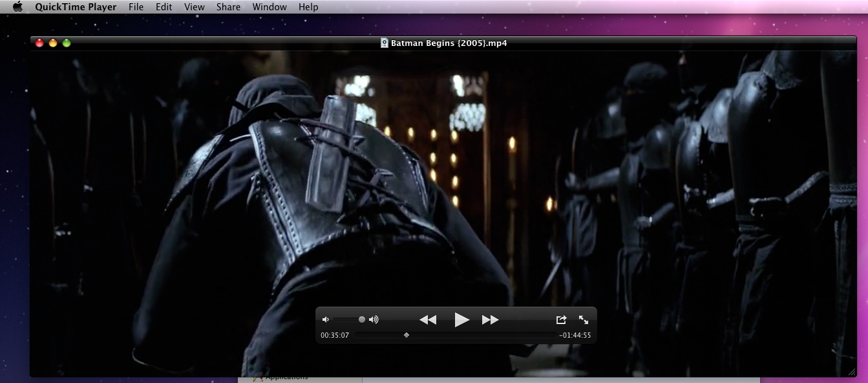Open the QuickTime Player application menu
Image resolution: width=868 pixels, height=383 pixels.
[x=76, y=7]
